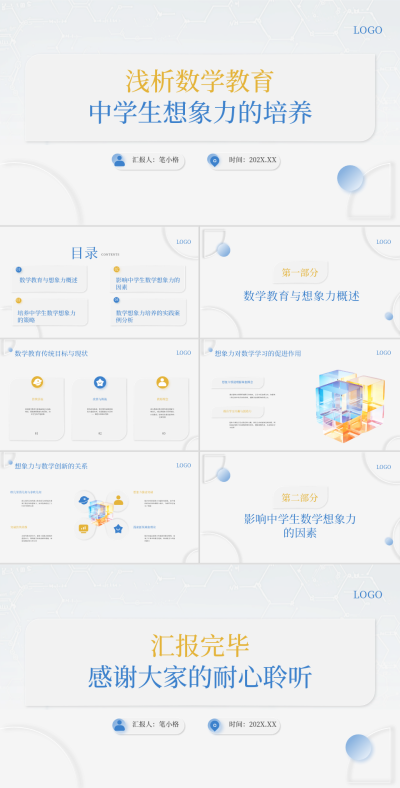The width and height of the screenshot is (400, 788).
Task: Select the yellow title 浅析数学教育
Action: [200, 82]
